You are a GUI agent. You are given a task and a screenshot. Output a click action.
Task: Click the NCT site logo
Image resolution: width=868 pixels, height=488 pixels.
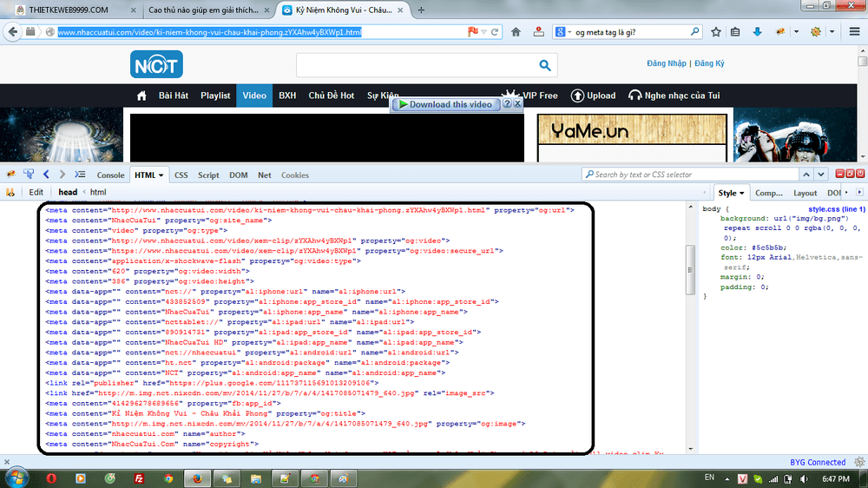(156, 64)
